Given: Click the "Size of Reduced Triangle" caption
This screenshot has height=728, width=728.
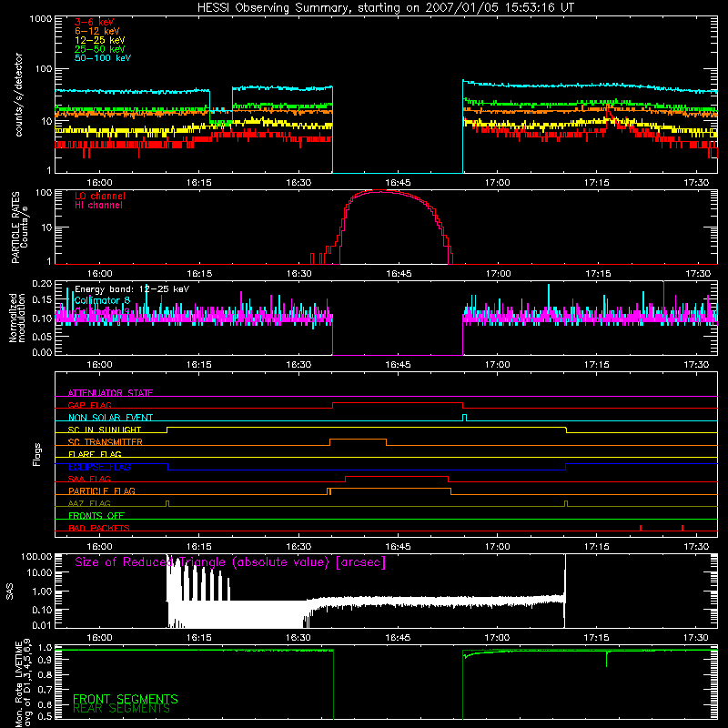Looking at the screenshot, I should pyautogui.click(x=230, y=562).
